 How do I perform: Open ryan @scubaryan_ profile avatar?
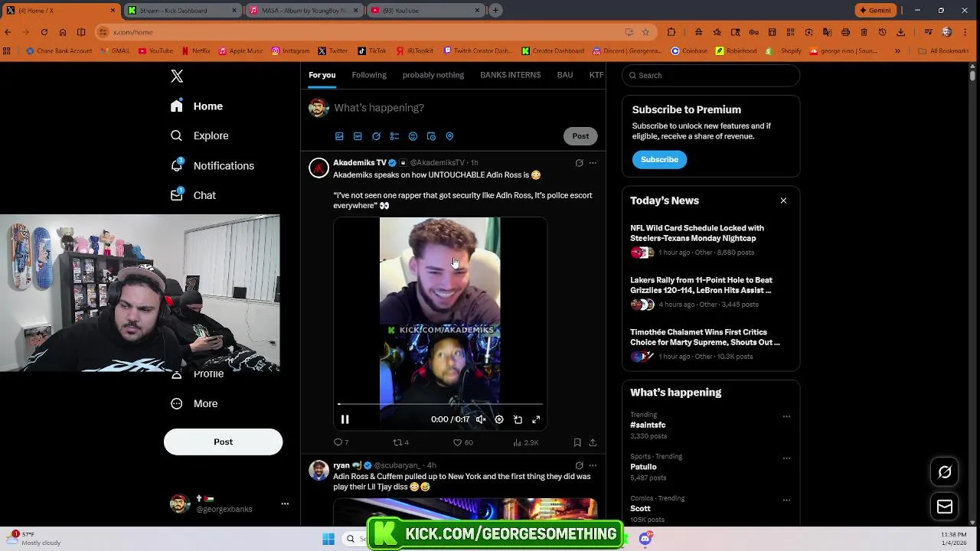click(318, 470)
